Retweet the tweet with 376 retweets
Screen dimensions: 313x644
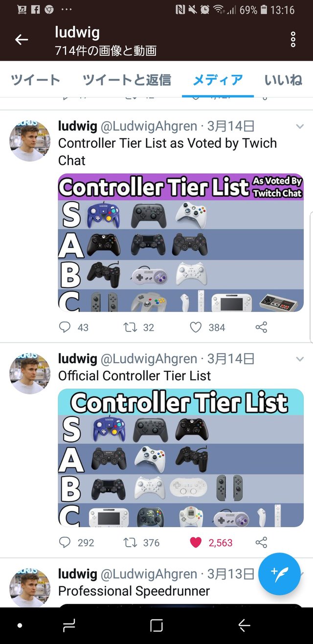[130, 542]
